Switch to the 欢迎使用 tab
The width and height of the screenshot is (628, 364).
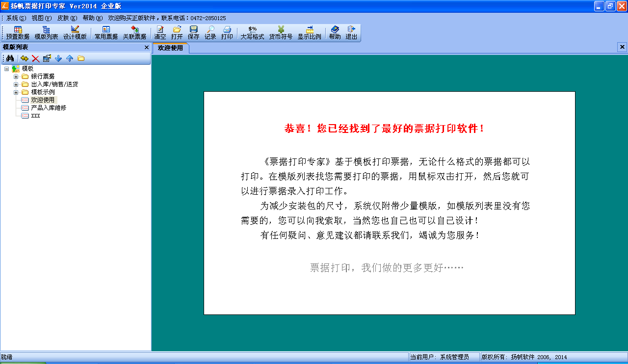[170, 48]
